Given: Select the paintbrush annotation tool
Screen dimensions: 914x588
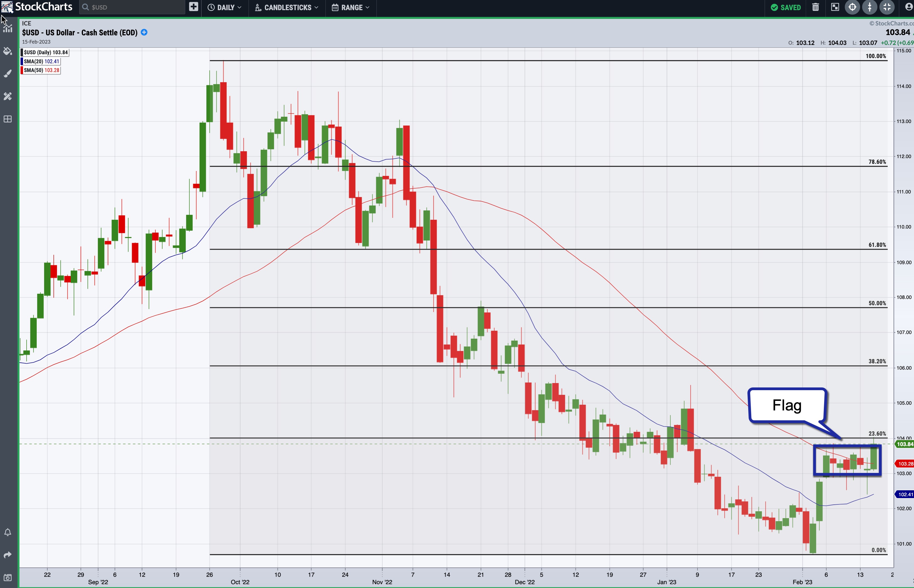Looking at the screenshot, I should pyautogui.click(x=8, y=74).
